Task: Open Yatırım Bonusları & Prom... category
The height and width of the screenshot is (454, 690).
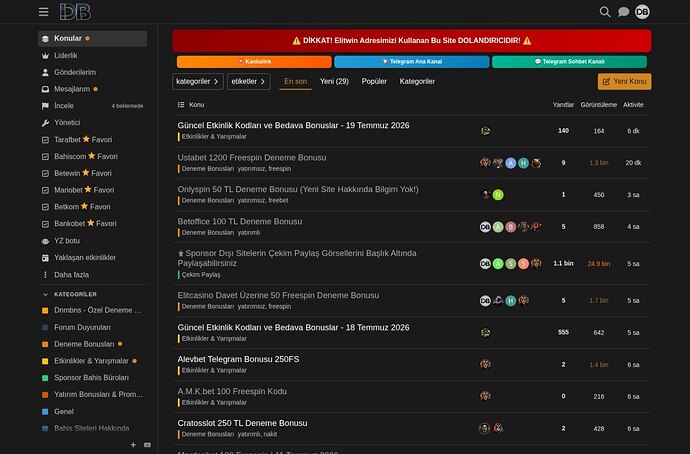Action: pos(92,395)
